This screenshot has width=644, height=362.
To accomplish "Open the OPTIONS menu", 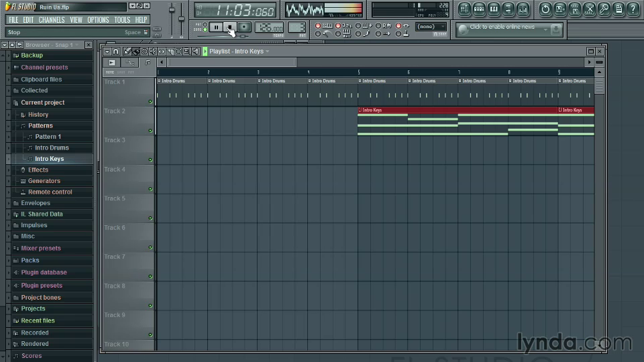I will click(x=98, y=19).
